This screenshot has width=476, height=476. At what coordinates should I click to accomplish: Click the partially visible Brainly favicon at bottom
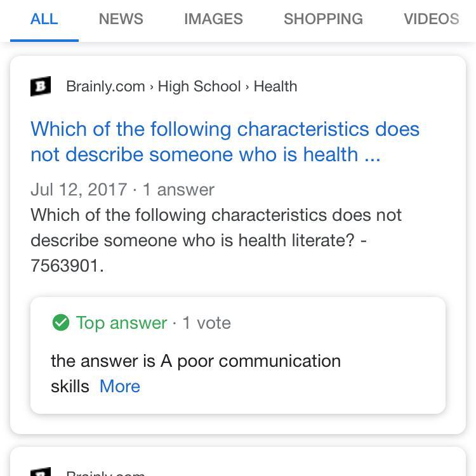(41, 472)
